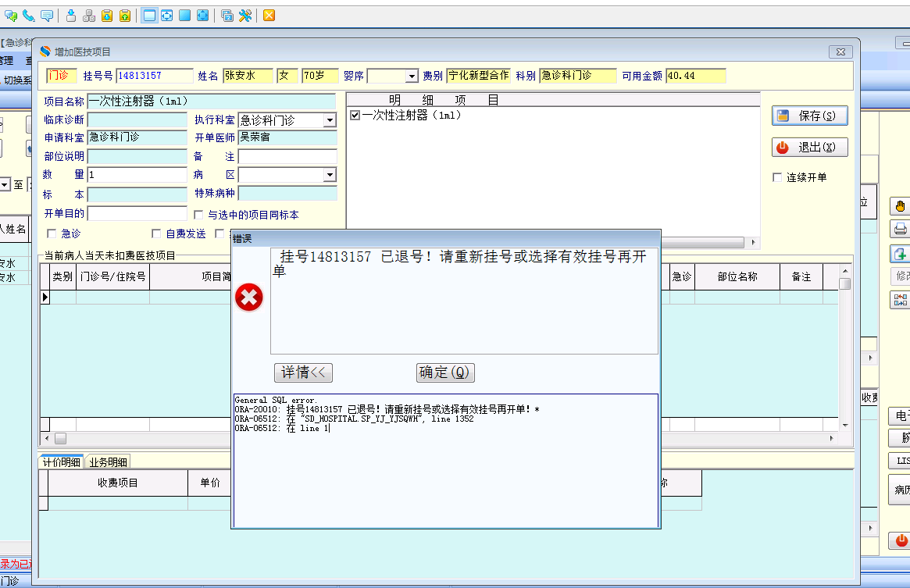Open the 病区 dropdown arrow
The image size is (910, 588).
click(x=330, y=175)
